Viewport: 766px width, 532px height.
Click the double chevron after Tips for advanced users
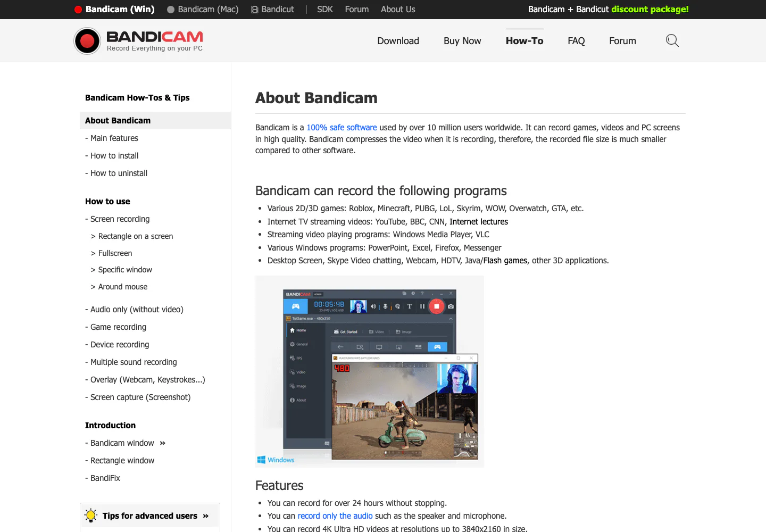[x=206, y=516]
